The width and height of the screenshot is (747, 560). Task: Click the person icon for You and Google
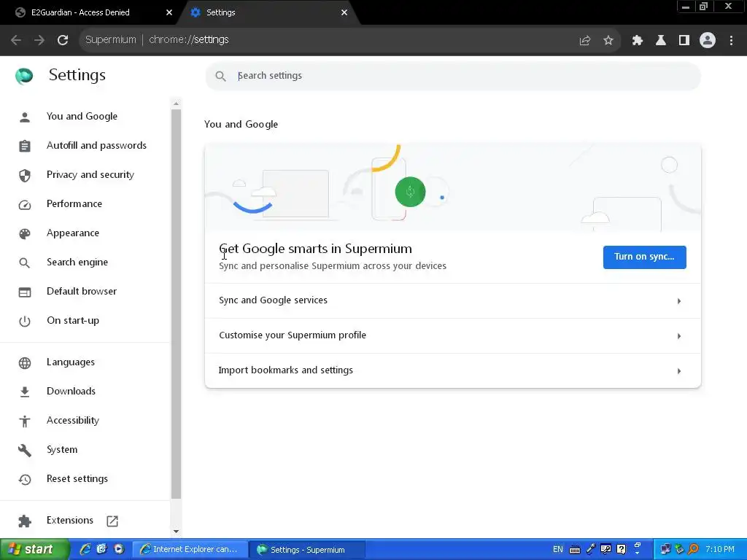25,117
